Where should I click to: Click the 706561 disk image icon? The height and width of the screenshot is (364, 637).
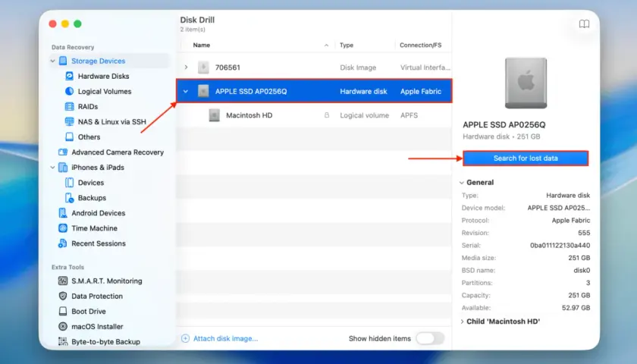tap(203, 67)
